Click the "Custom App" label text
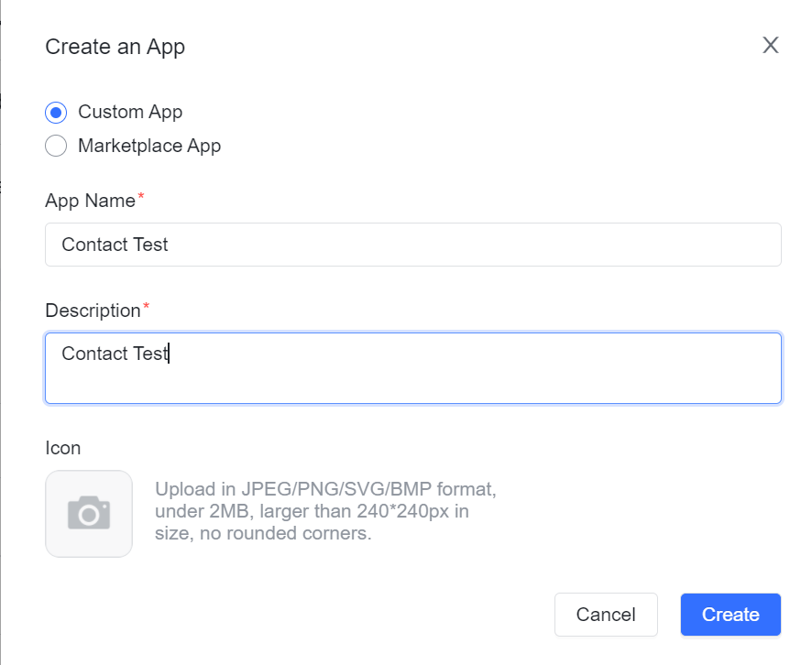This screenshot has width=812, height=665. [130, 113]
